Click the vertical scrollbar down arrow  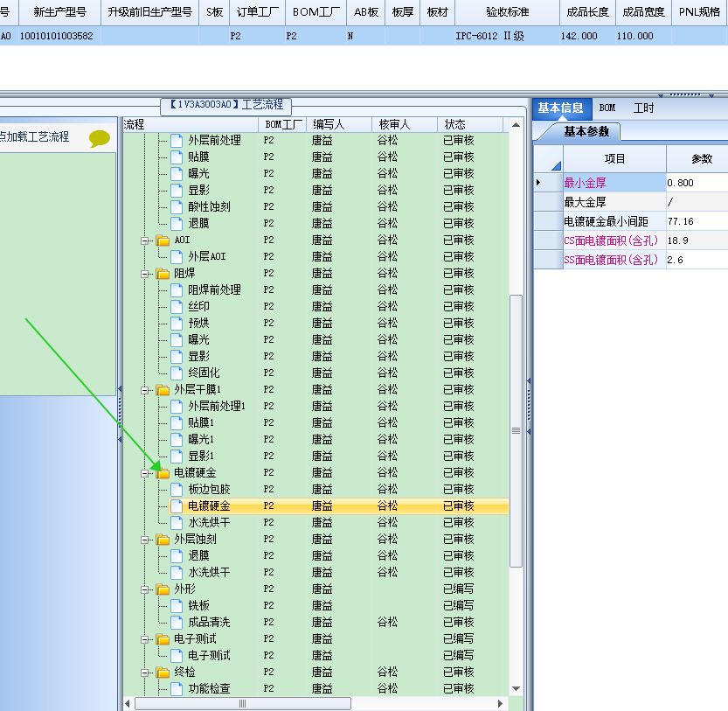click(516, 688)
